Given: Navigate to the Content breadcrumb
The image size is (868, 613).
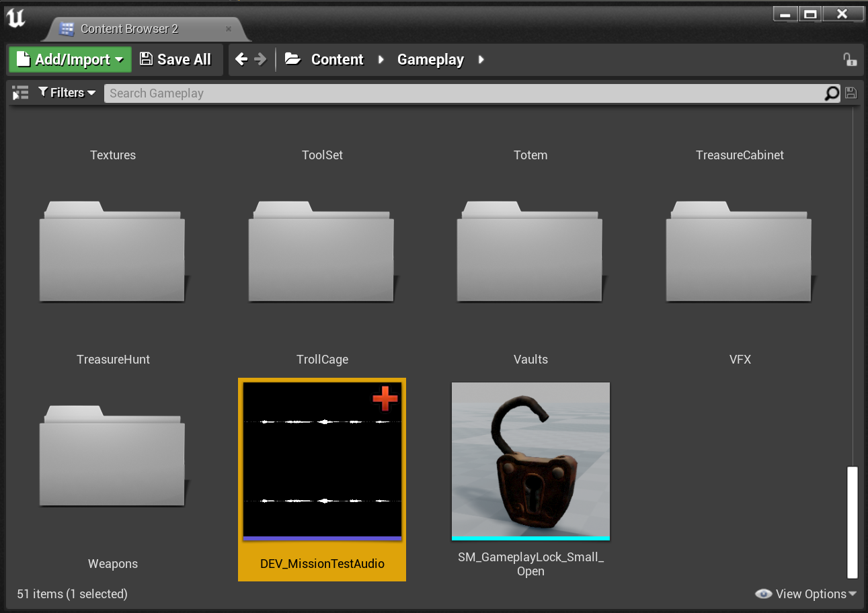Looking at the screenshot, I should click(x=337, y=59).
